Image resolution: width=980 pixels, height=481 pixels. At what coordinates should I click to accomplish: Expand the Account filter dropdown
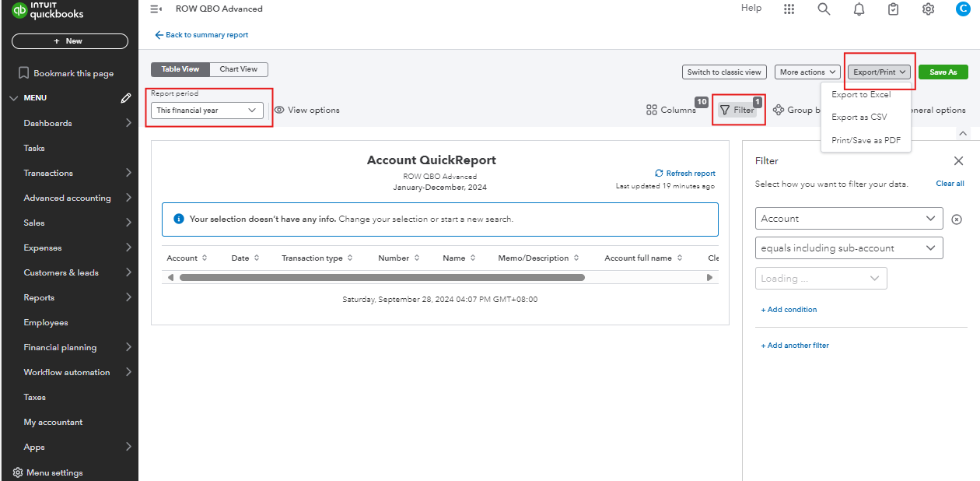click(849, 219)
